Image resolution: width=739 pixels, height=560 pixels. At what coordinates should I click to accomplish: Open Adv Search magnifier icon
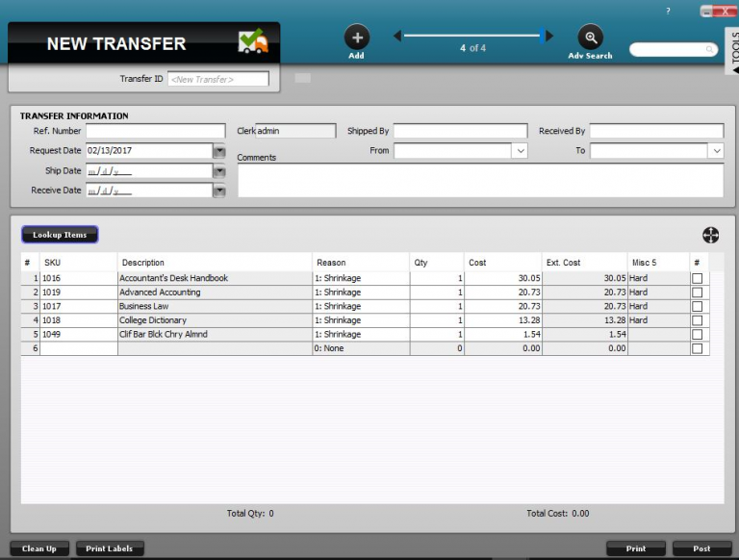click(590, 38)
